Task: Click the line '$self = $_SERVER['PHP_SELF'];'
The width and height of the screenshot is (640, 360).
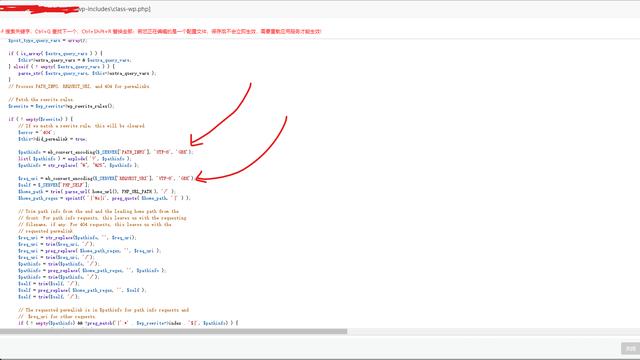Action: [x=53, y=185]
